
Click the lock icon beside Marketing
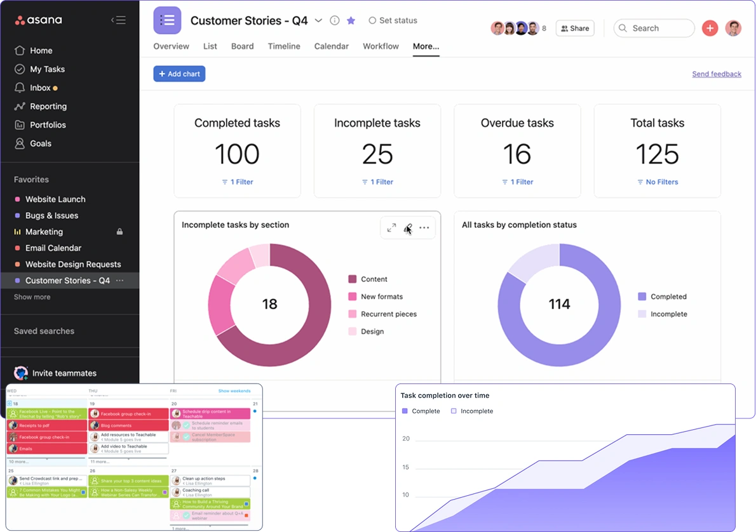[x=119, y=232]
